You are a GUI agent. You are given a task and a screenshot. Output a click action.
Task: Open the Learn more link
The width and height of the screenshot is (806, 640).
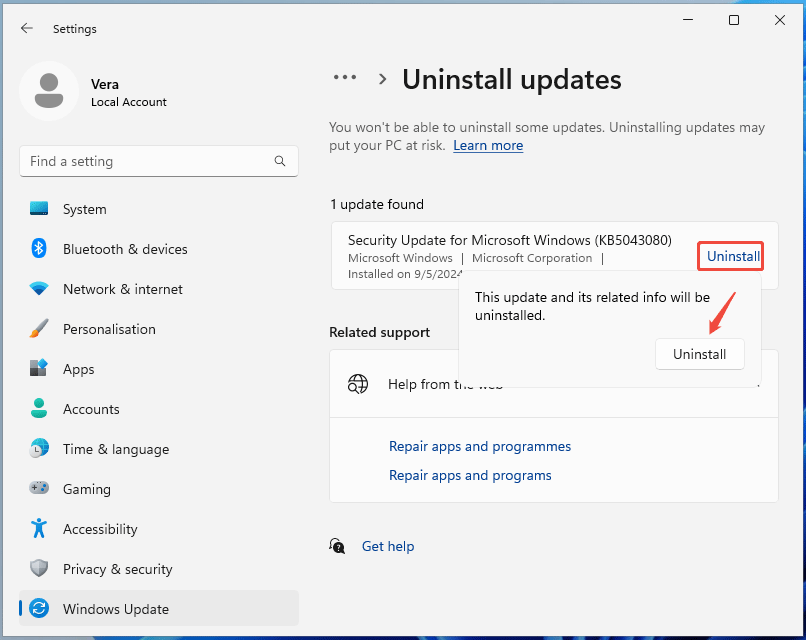click(x=488, y=145)
